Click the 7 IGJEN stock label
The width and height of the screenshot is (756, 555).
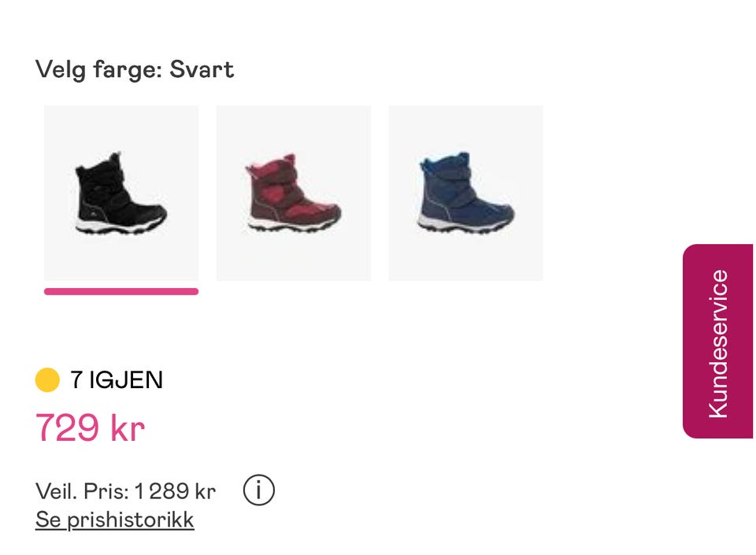tap(117, 379)
